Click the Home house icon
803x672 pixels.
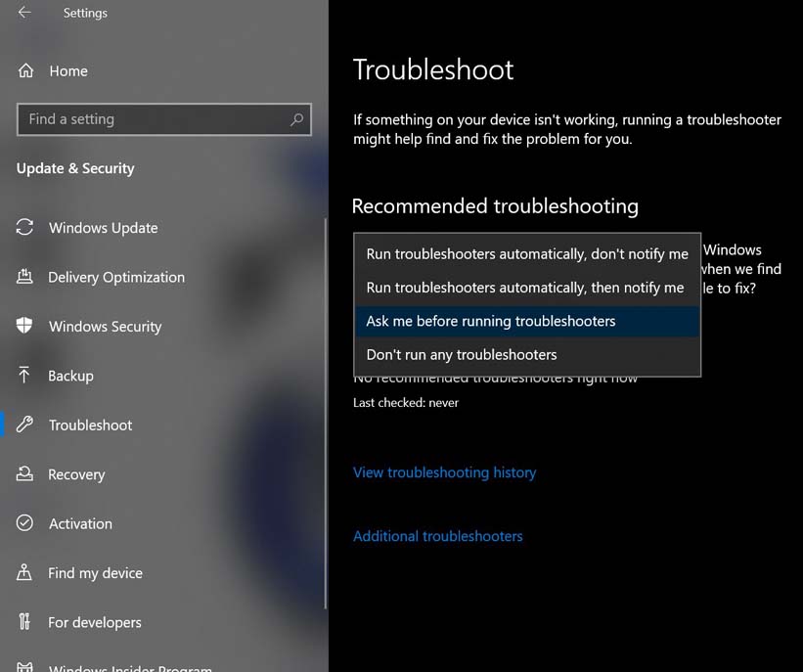(25, 70)
